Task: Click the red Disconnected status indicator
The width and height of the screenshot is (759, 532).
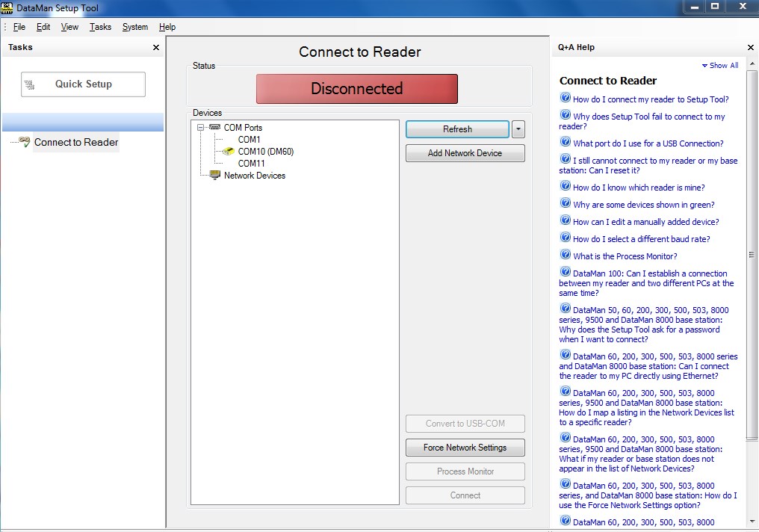Action: click(x=357, y=89)
